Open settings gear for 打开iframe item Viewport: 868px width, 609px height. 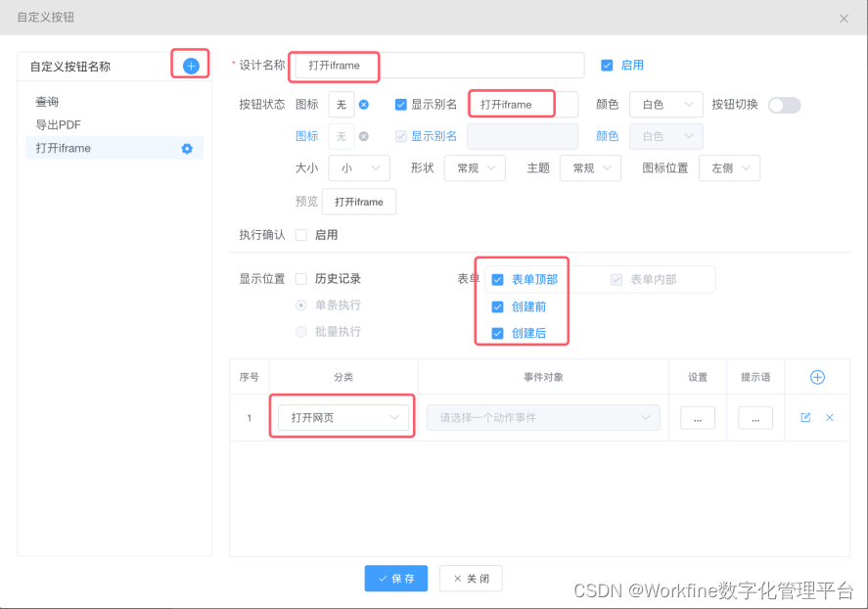pyautogui.click(x=187, y=149)
